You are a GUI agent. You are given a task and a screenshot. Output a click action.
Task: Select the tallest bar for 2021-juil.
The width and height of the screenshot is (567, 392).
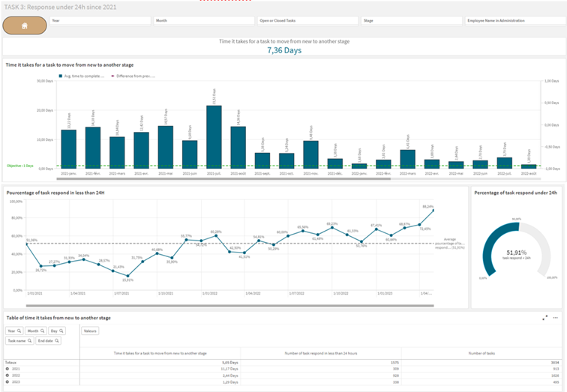click(214, 137)
